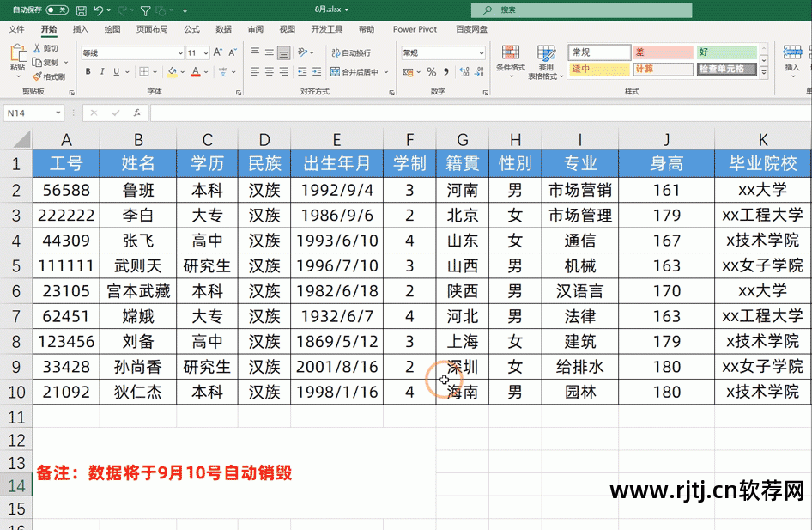The height and width of the screenshot is (530, 812).
Task: Select the Format Painter (格式刷) tool
Action: click(37, 76)
